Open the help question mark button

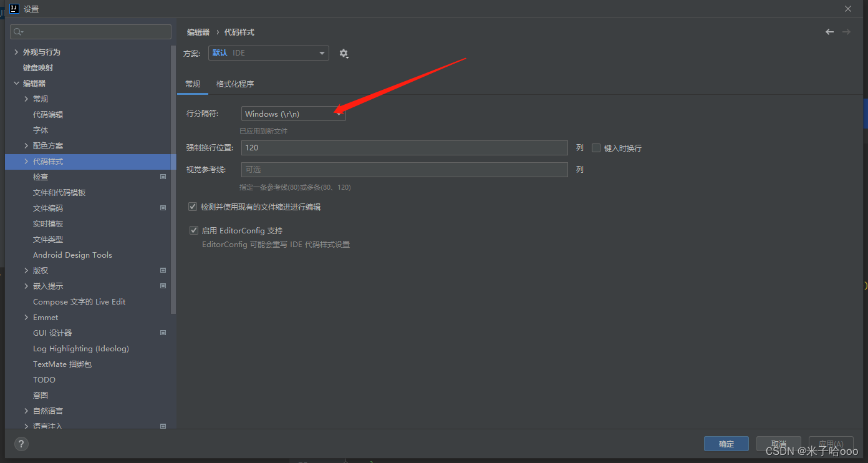click(x=21, y=444)
